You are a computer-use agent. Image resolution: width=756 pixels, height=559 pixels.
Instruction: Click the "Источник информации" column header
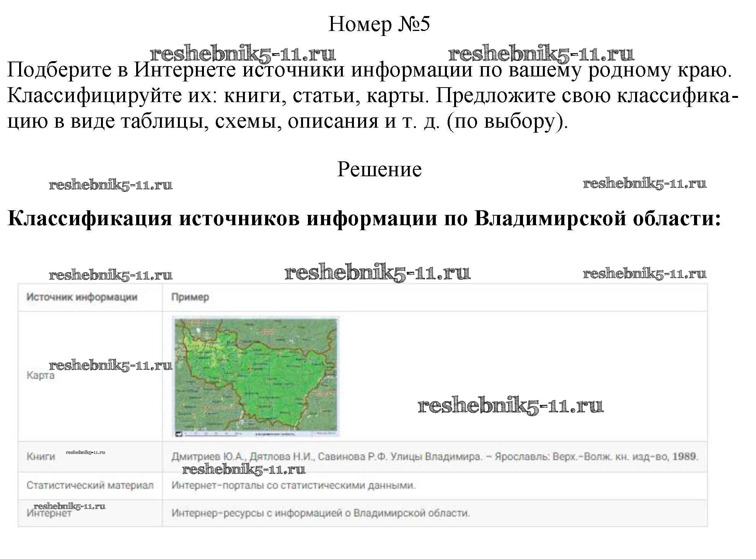click(81, 297)
